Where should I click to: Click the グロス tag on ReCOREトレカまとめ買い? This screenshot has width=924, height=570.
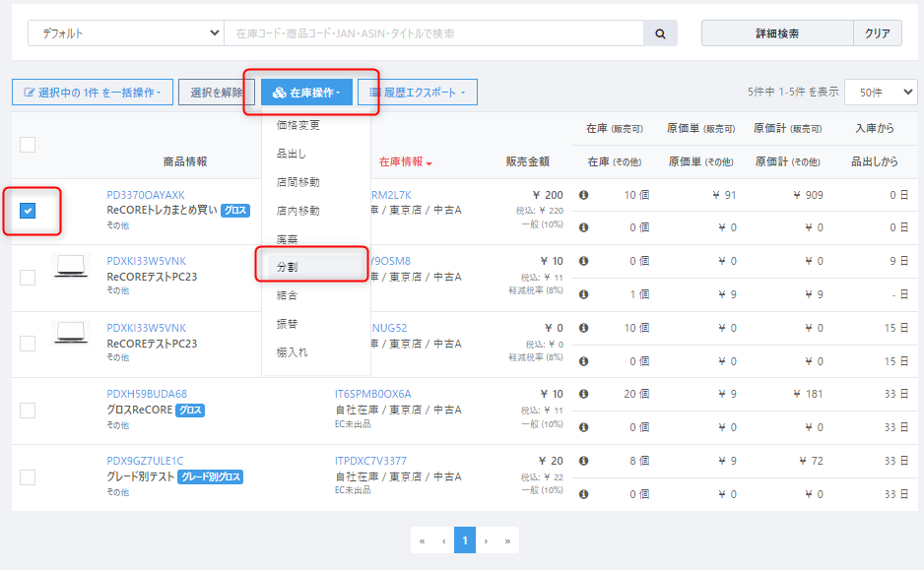click(x=235, y=211)
